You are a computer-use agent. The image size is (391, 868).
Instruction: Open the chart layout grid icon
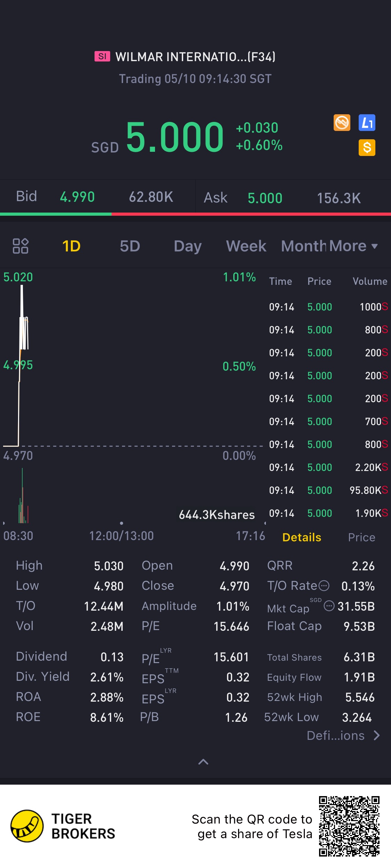[21, 246]
